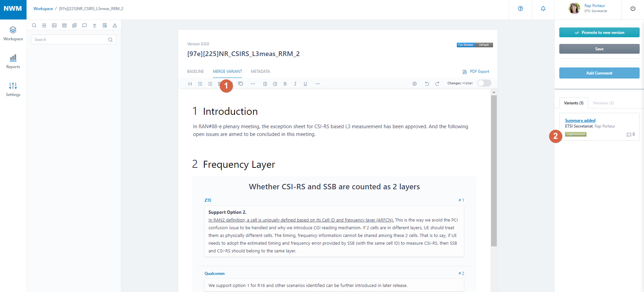Click the Introduction heading
Screen dimensions: 644x292
pos(230,111)
